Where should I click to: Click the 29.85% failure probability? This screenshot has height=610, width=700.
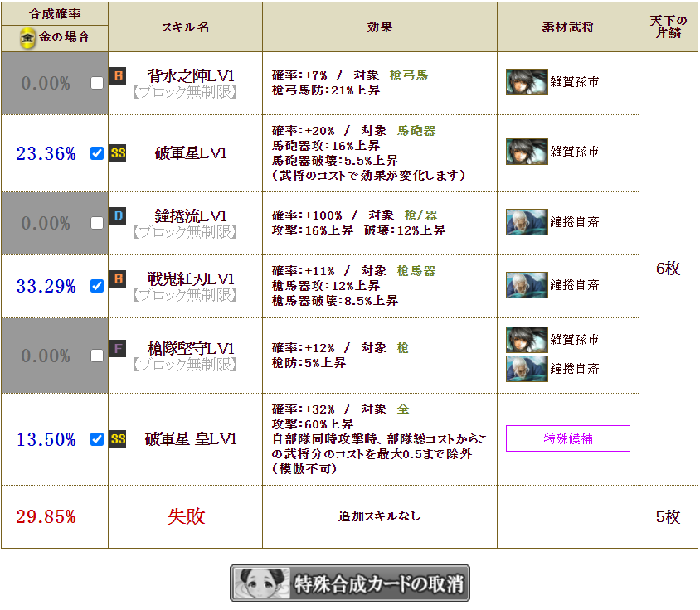click(x=46, y=516)
